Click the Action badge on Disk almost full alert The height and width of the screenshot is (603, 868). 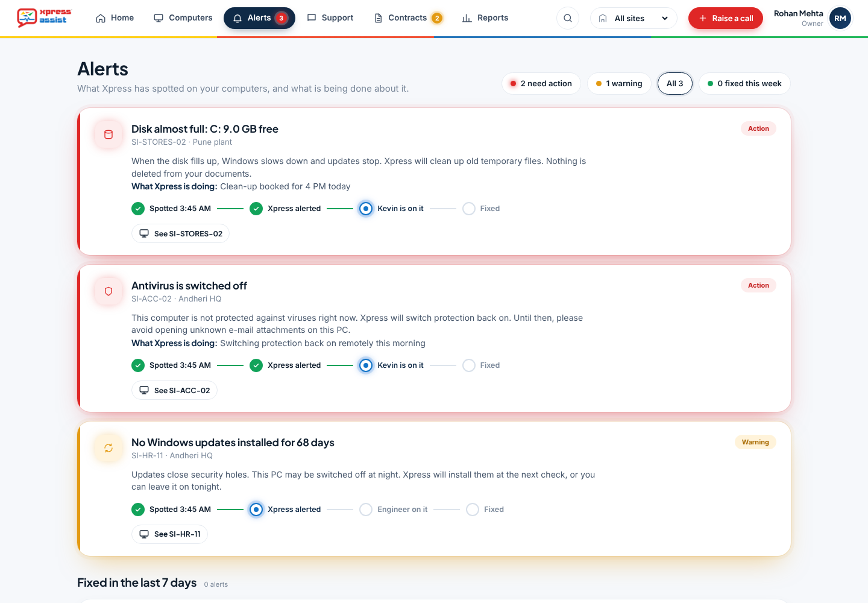tap(758, 128)
